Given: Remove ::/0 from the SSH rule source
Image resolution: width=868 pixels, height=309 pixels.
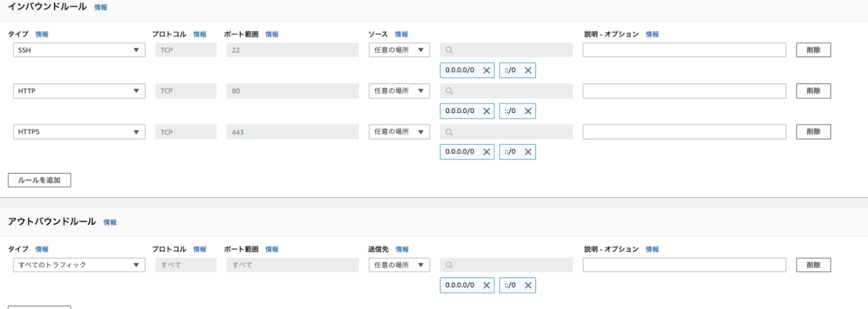Looking at the screenshot, I should (x=528, y=71).
